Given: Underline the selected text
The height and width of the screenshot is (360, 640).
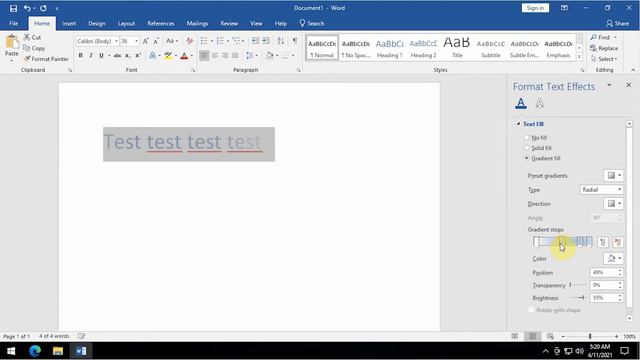Looking at the screenshot, I should tap(101, 56).
